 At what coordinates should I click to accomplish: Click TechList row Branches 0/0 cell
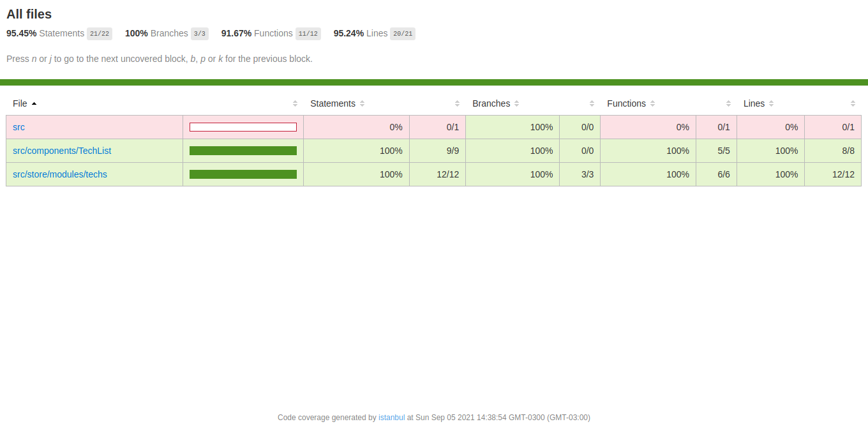click(x=580, y=151)
